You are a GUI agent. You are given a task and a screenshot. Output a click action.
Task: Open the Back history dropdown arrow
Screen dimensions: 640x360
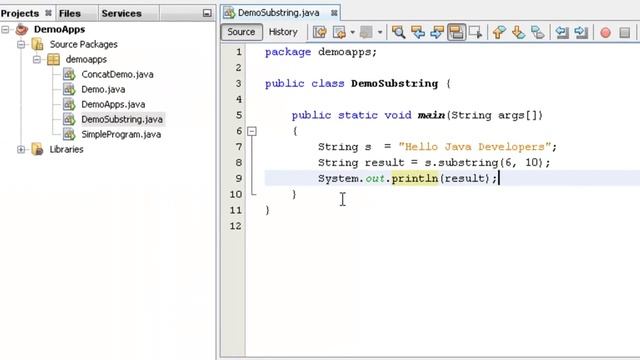353,32
